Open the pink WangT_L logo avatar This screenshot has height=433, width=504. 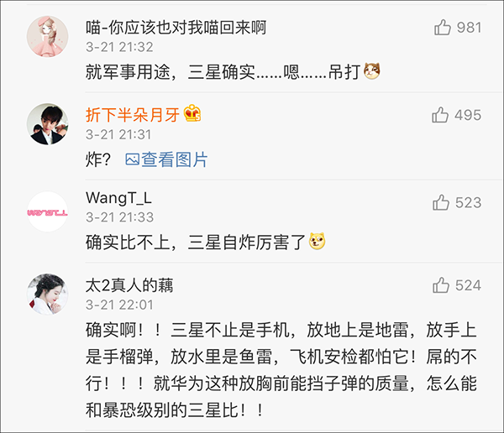(48, 211)
